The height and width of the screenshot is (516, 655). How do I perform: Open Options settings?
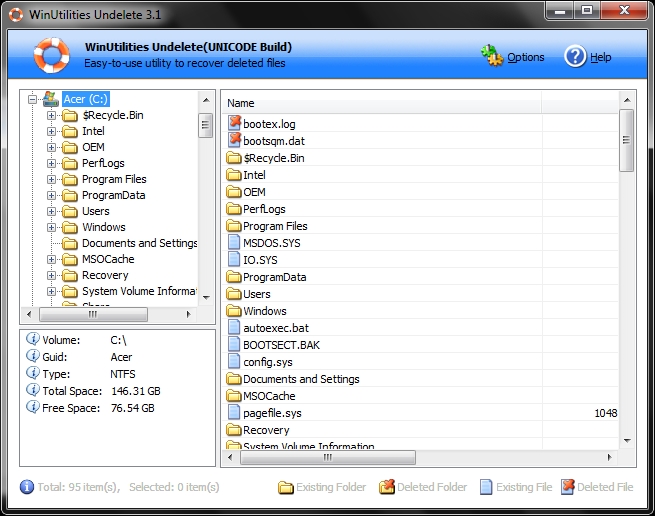click(x=526, y=57)
